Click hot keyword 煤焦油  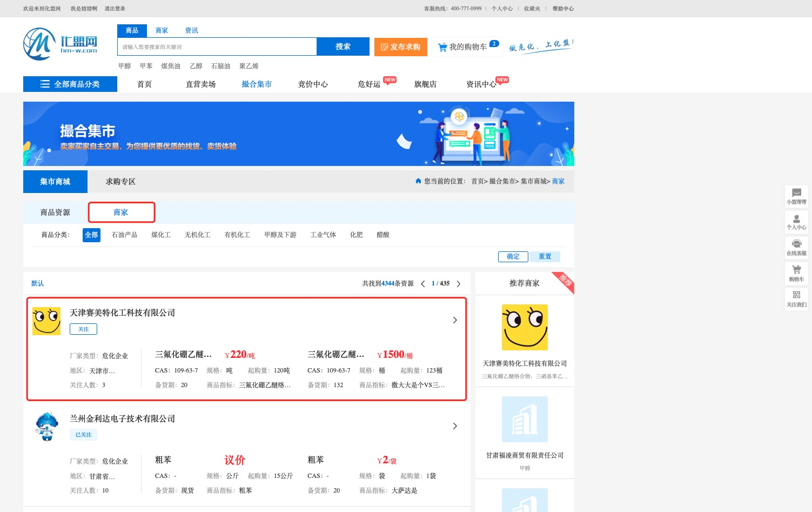[171, 66]
